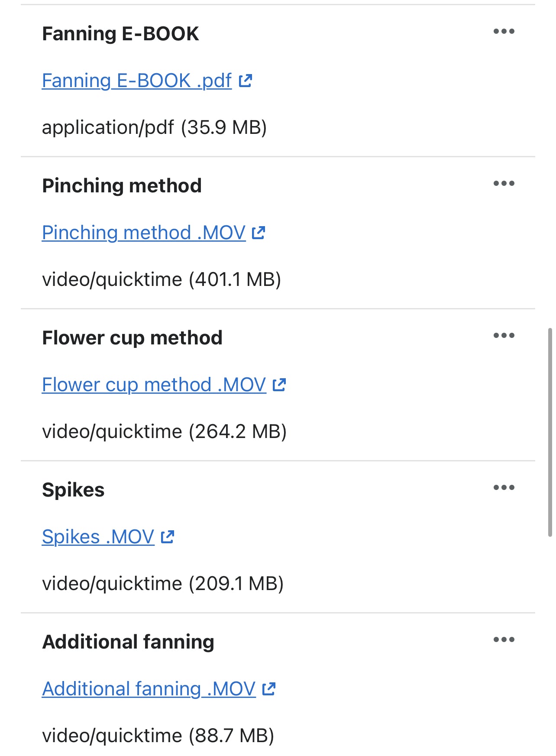Show the three-dot menu for Spikes
This screenshot has height=756, width=556.
(504, 488)
